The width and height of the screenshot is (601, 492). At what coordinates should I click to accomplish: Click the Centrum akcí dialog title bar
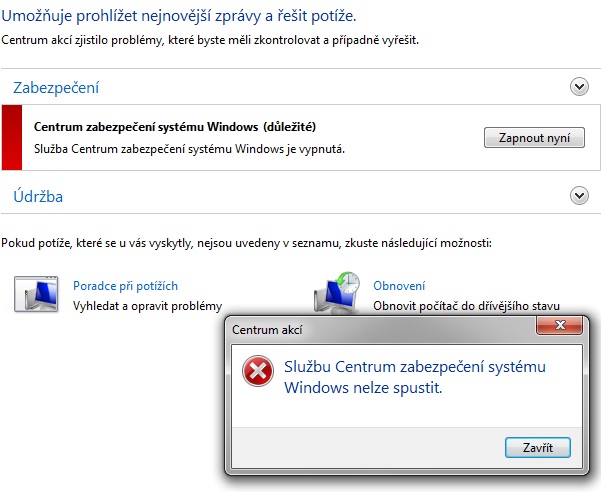pos(380,329)
